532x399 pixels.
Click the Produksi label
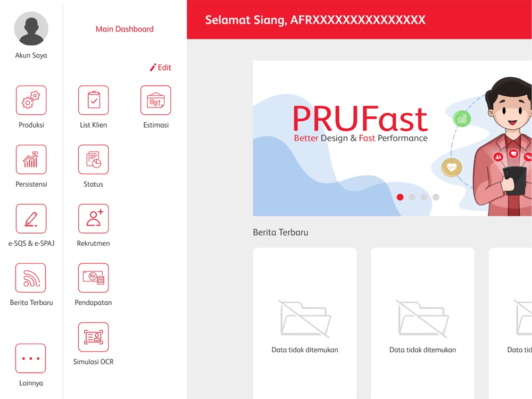31,125
